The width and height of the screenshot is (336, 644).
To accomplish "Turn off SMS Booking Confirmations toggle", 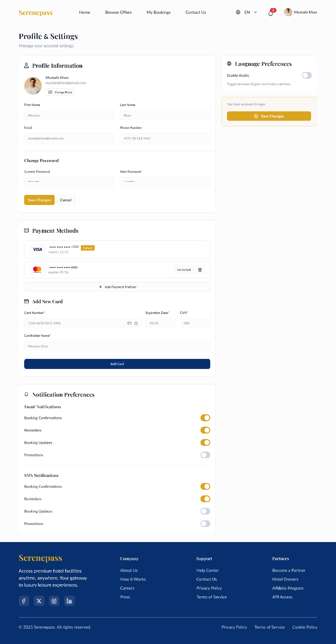I will click(x=205, y=486).
